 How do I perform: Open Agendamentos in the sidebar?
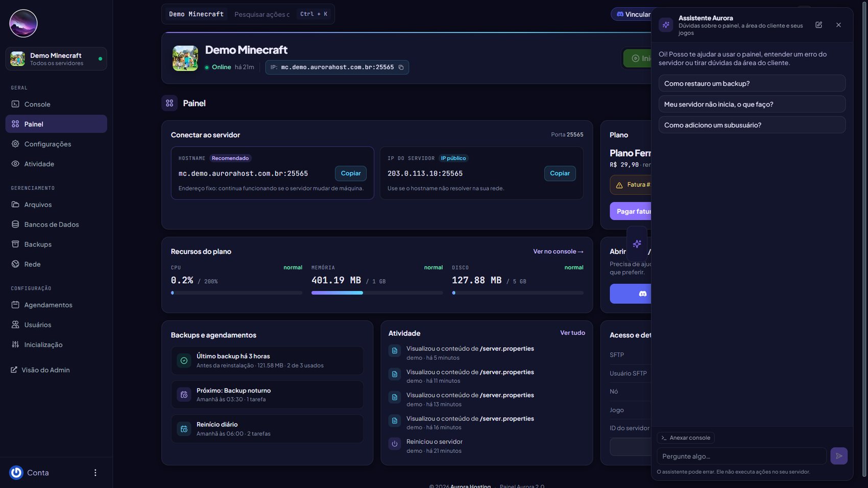56,305
